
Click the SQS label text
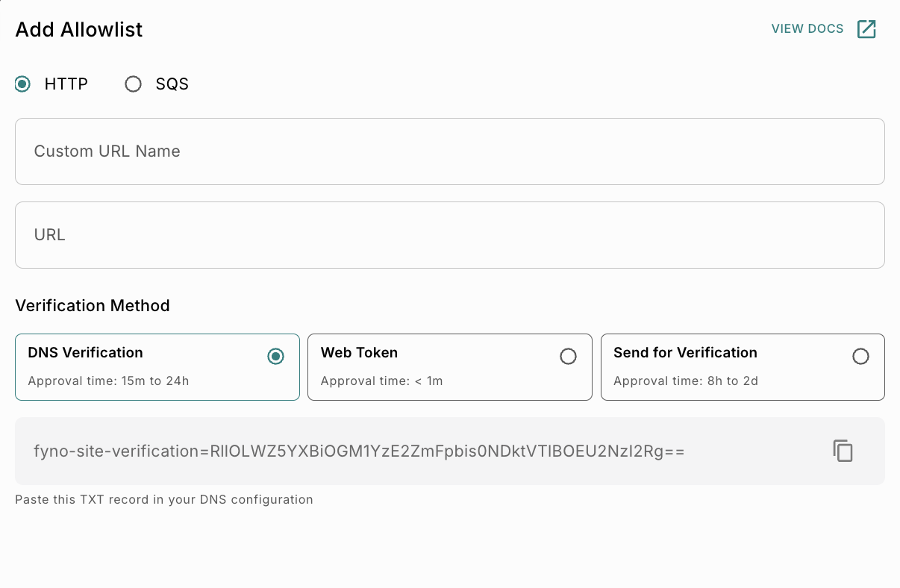coord(172,84)
